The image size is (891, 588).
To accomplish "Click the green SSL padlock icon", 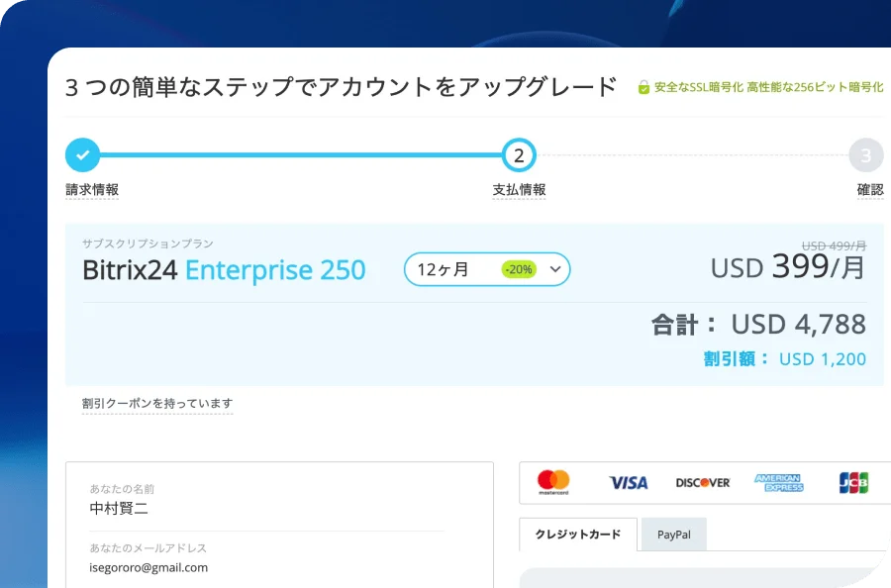I will tap(643, 87).
